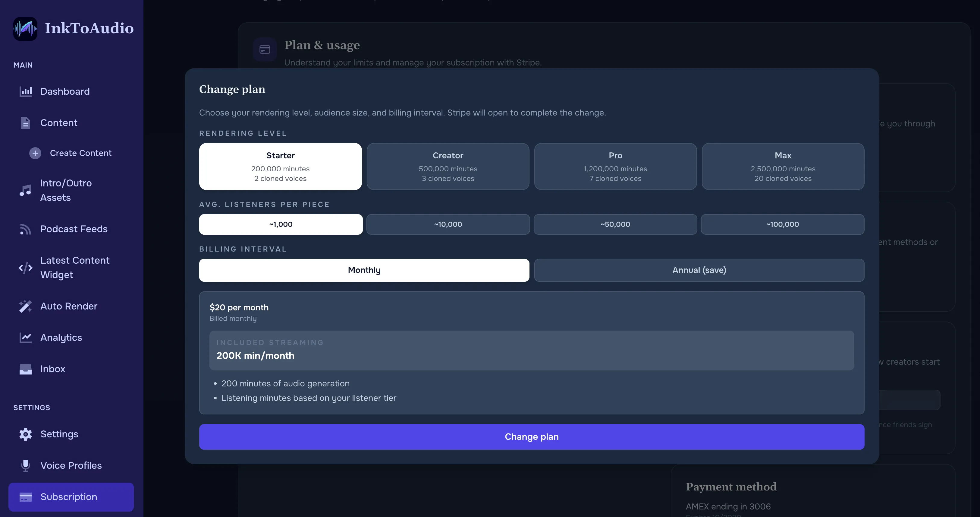
Task: Select the Pro rendering level
Action: point(615,167)
